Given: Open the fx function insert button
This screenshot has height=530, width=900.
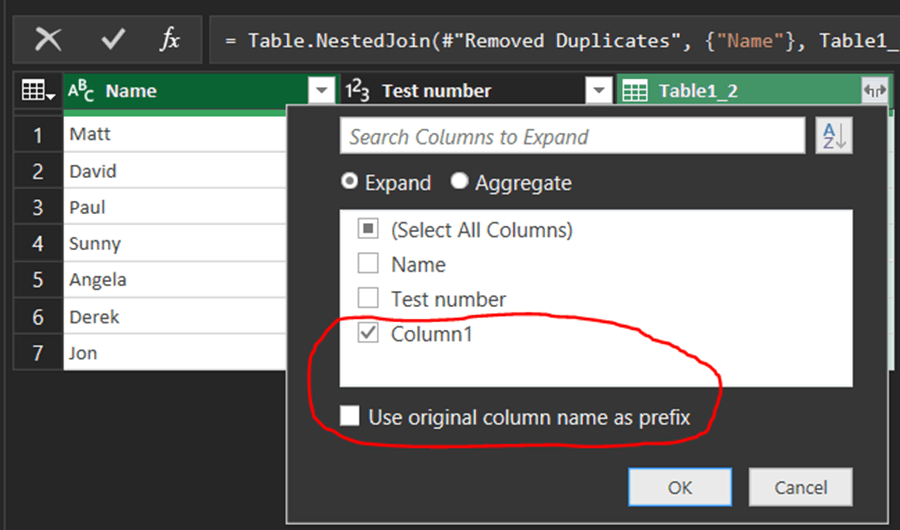Looking at the screenshot, I should 170,40.
